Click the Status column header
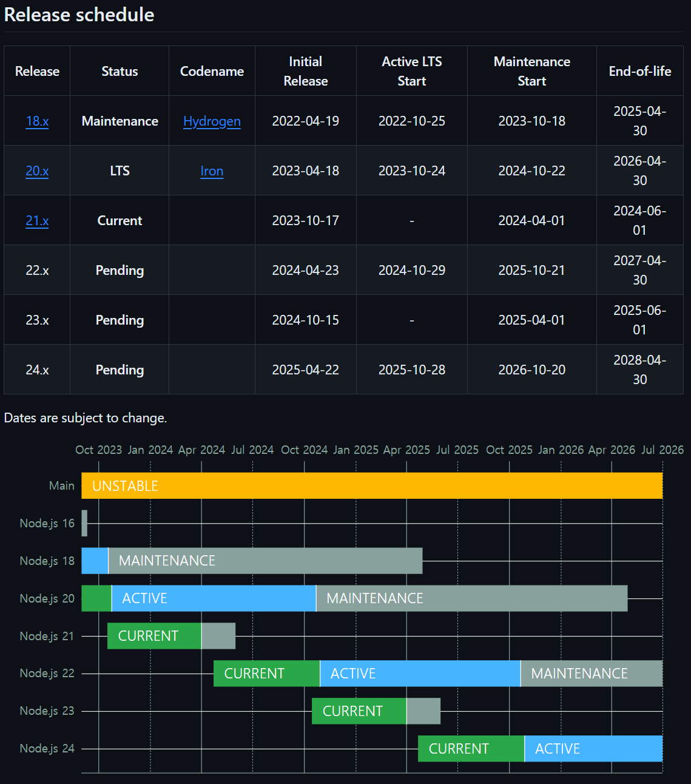691x784 pixels. click(120, 71)
